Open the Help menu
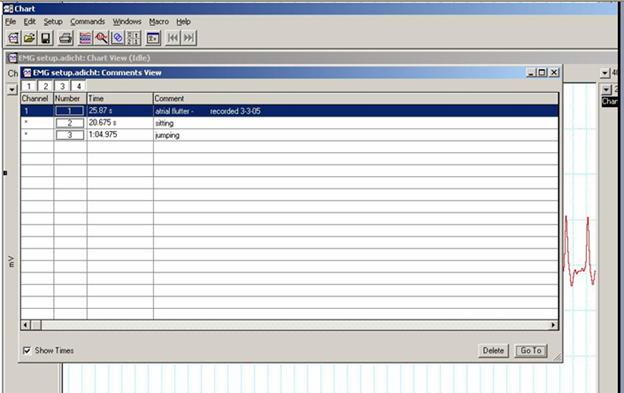The width and height of the screenshot is (624, 393). click(183, 21)
